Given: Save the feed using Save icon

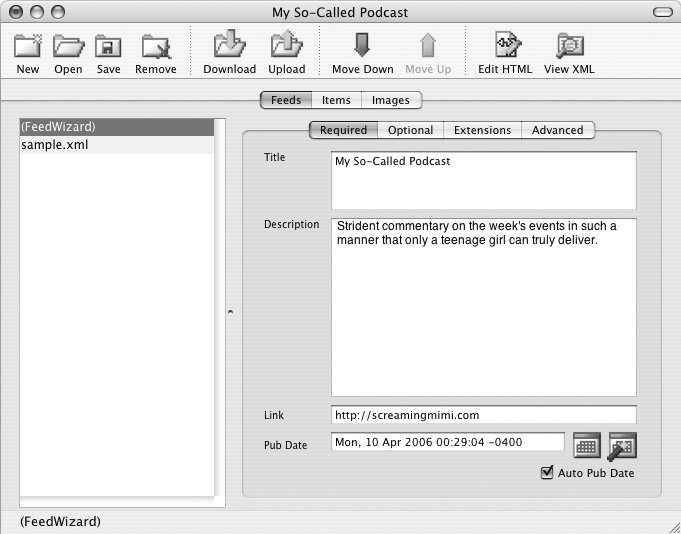Looking at the screenshot, I should pyautogui.click(x=108, y=47).
